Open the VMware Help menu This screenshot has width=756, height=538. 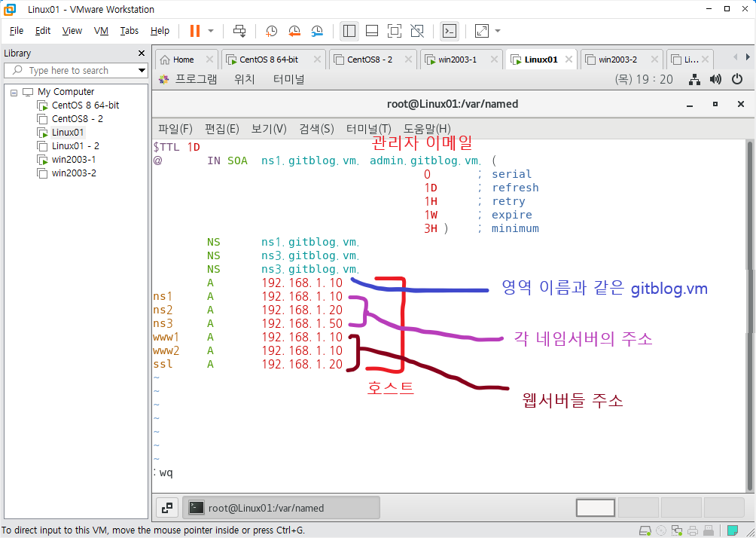pos(160,31)
